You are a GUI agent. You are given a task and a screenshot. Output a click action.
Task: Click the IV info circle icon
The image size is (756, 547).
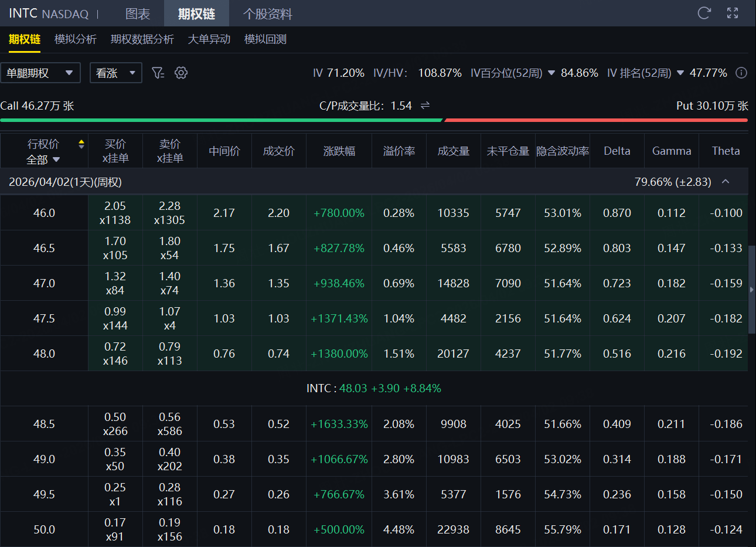741,73
